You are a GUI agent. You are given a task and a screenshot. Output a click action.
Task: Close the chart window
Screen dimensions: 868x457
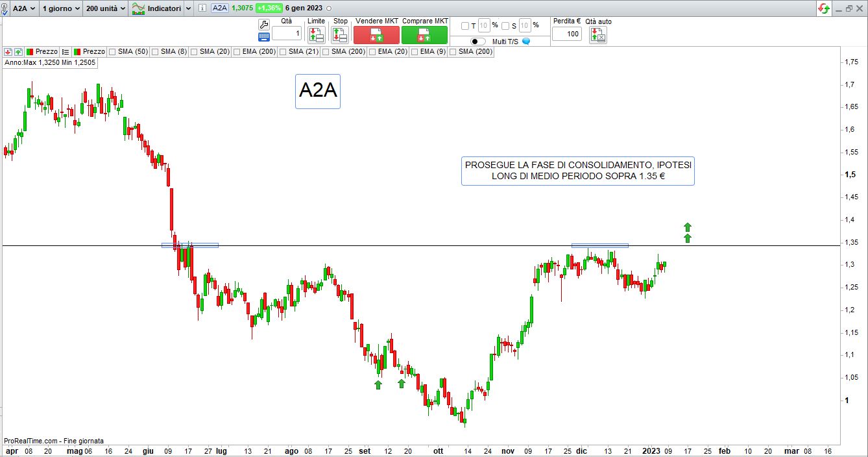(x=860, y=8)
